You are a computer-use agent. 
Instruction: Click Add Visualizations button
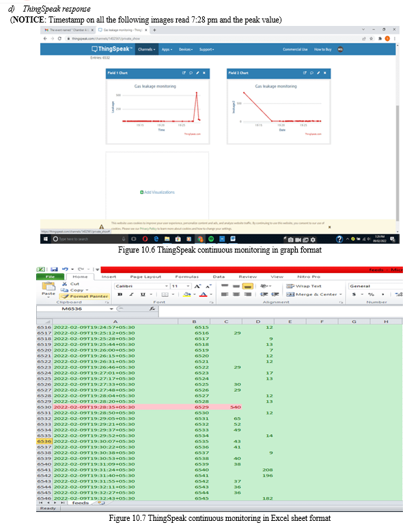(x=157, y=193)
